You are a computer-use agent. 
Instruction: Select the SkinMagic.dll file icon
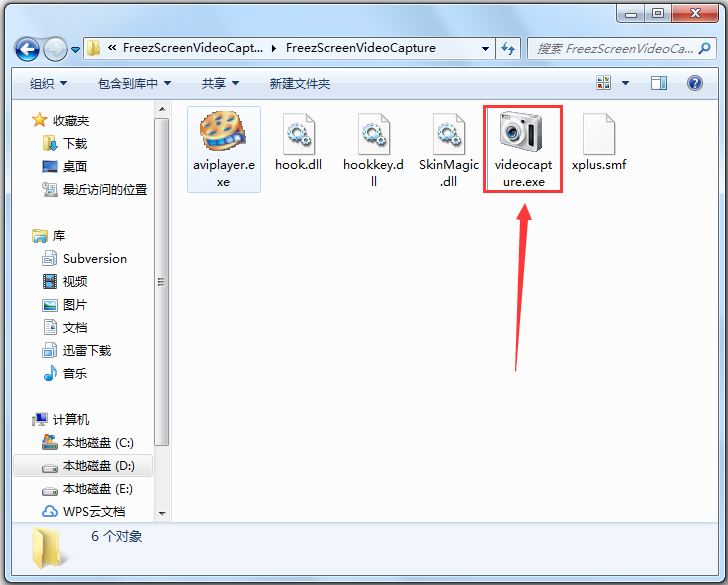(x=448, y=134)
